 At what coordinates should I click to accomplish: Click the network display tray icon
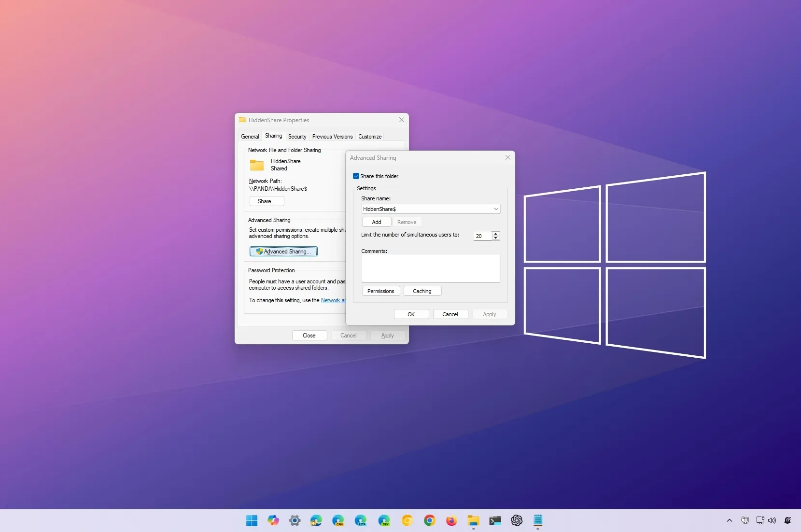(x=760, y=520)
